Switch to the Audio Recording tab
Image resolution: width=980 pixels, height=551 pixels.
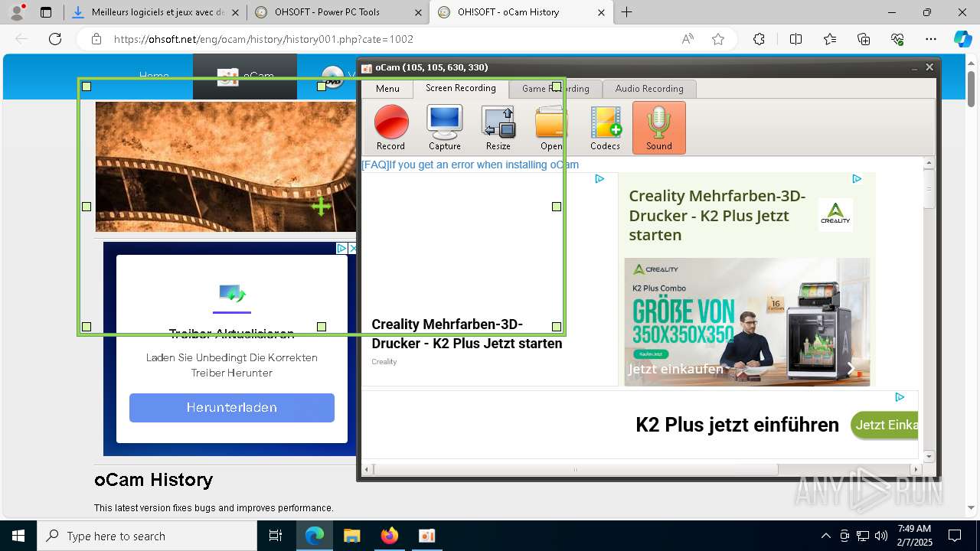coord(649,89)
